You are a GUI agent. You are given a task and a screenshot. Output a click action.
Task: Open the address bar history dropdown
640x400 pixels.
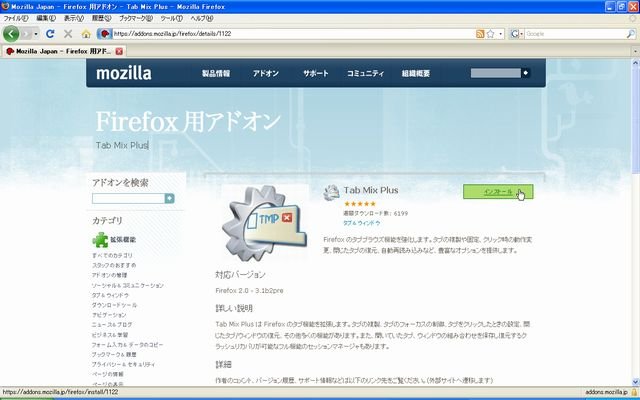coord(501,34)
